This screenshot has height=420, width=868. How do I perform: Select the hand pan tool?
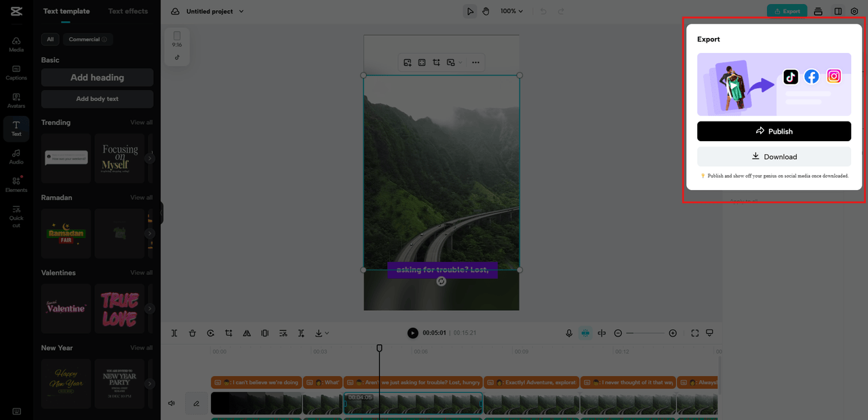tap(486, 12)
